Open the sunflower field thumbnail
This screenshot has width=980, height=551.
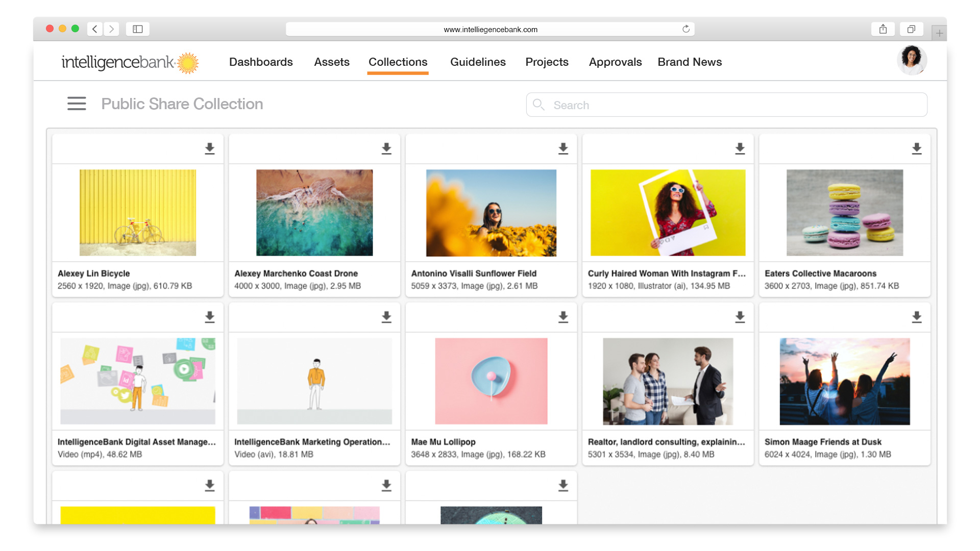(491, 213)
